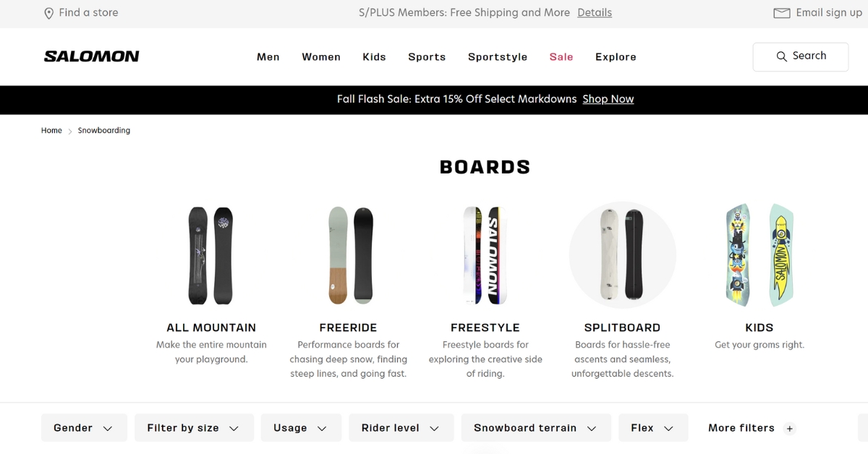Viewport: 868px width, 454px height.
Task: Open the Freeride boards image
Action: click(x=349, y=255)
